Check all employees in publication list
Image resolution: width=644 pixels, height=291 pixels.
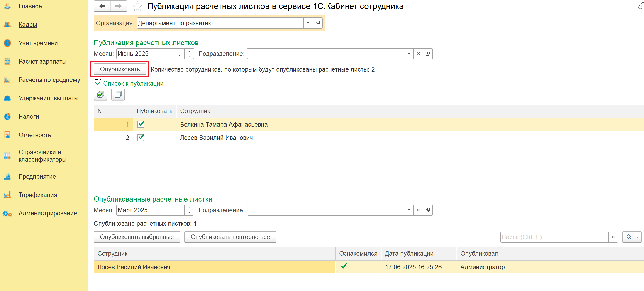(x=100, y=94)
